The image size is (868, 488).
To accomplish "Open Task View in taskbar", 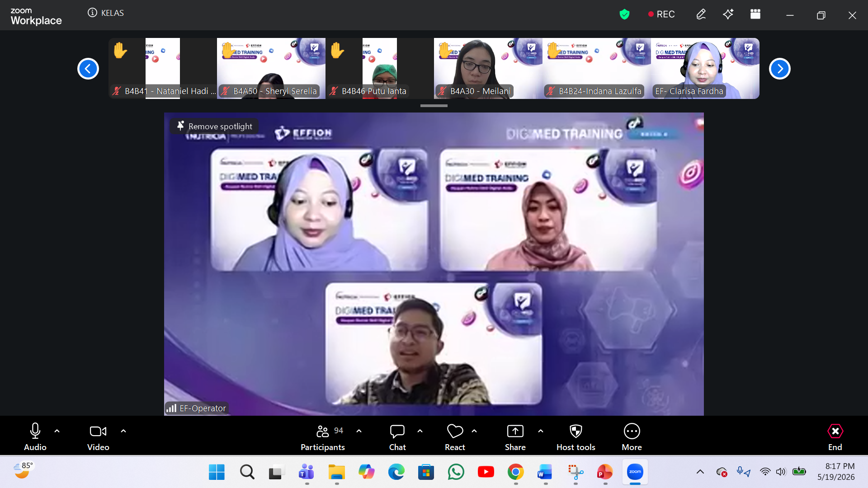I will click(277, 472).
